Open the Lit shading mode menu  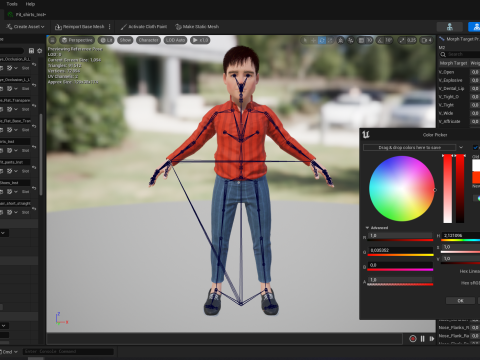[106, 40]
